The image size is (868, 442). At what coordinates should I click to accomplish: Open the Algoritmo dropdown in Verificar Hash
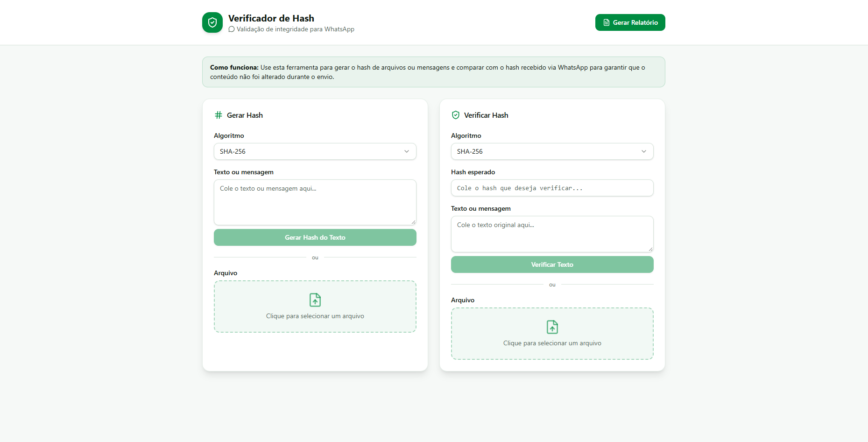552,151
